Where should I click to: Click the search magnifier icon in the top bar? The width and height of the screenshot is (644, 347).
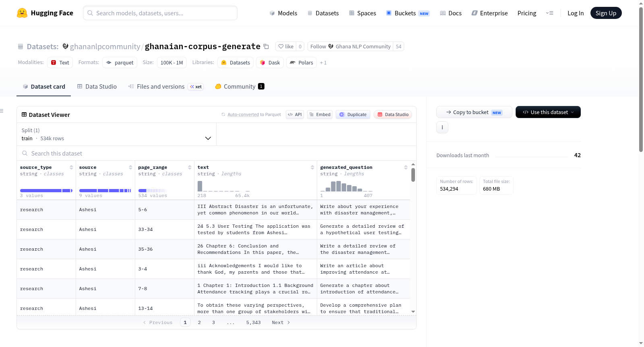tap(90, 13)
